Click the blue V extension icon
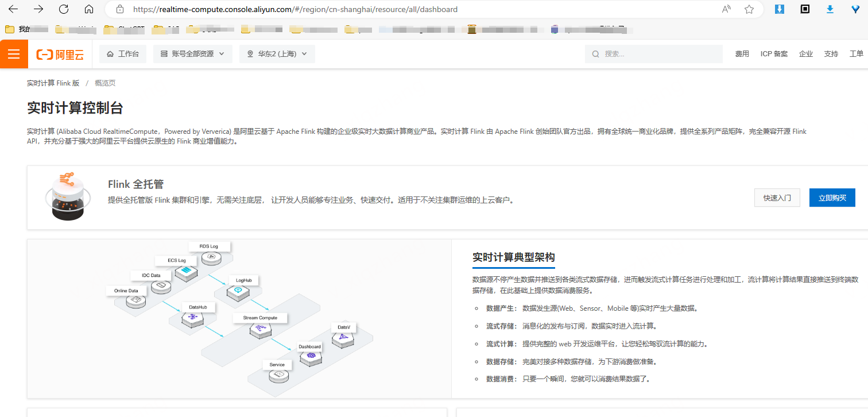 (855, 9)
